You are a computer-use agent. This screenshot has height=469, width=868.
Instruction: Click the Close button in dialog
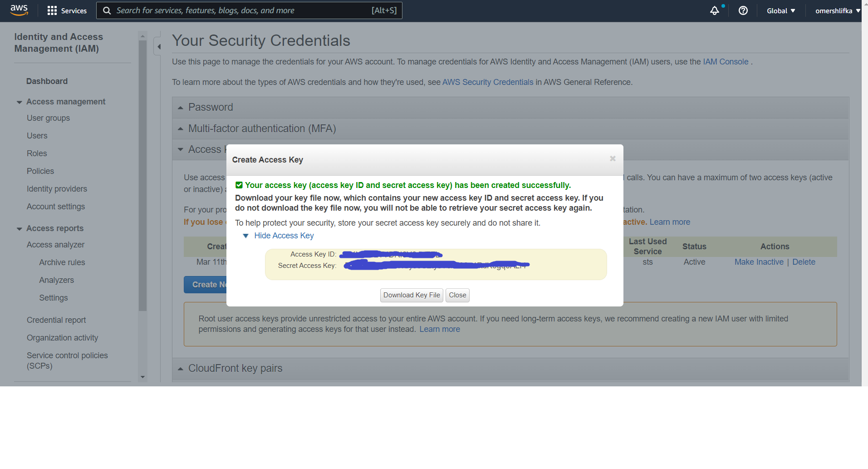coord(457,295)
